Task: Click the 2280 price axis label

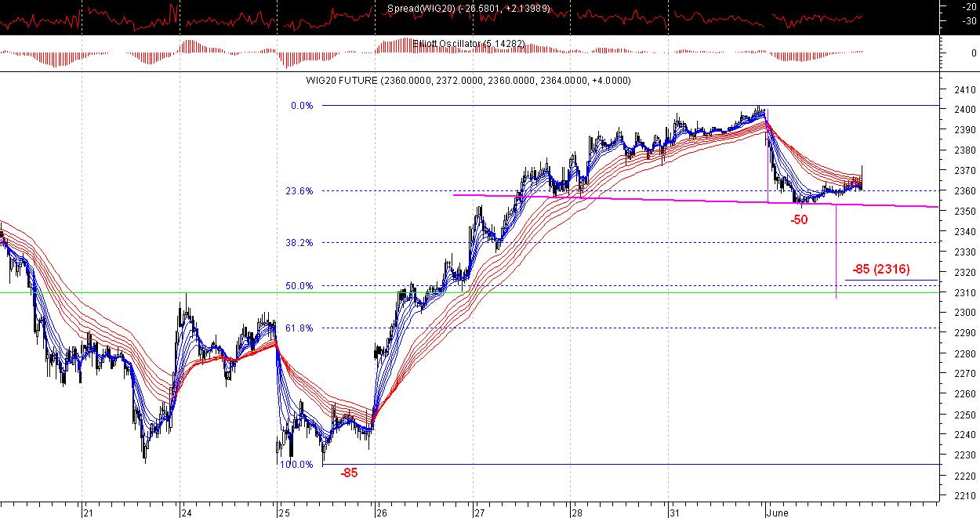Action: [964, 354]
